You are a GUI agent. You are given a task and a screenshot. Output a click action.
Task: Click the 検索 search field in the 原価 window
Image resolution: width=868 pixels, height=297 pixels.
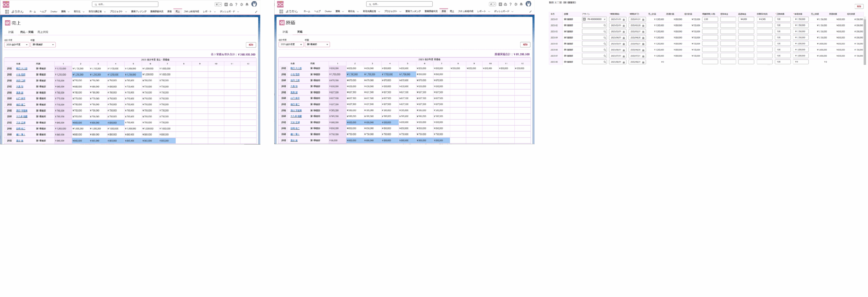(x=400, y=4)
